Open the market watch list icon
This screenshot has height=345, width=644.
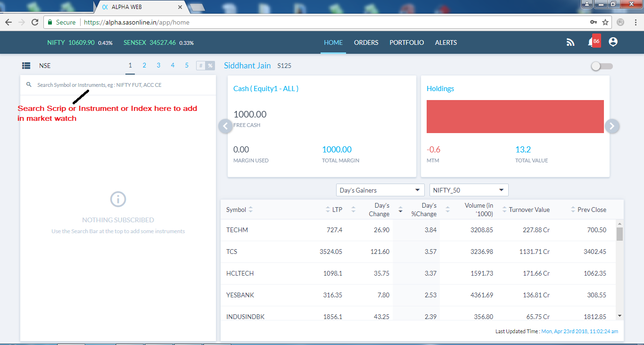click(x=26, y=66)
